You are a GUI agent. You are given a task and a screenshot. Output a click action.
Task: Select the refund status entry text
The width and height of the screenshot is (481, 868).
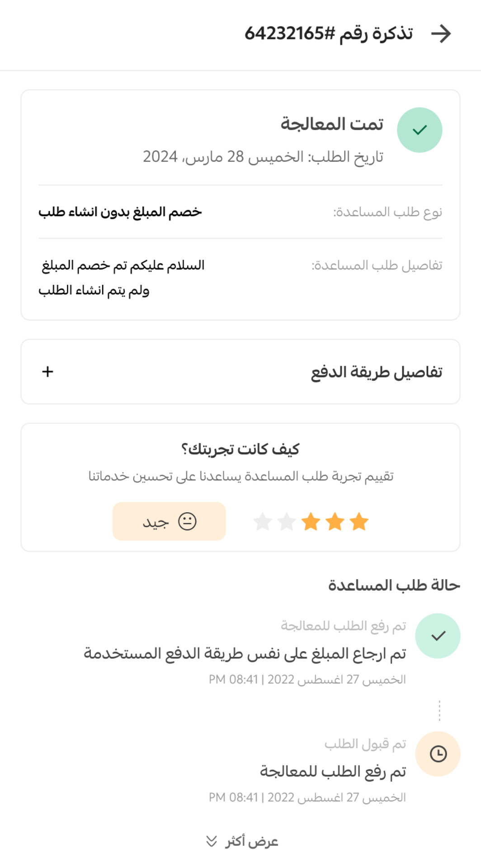point(245,653)
